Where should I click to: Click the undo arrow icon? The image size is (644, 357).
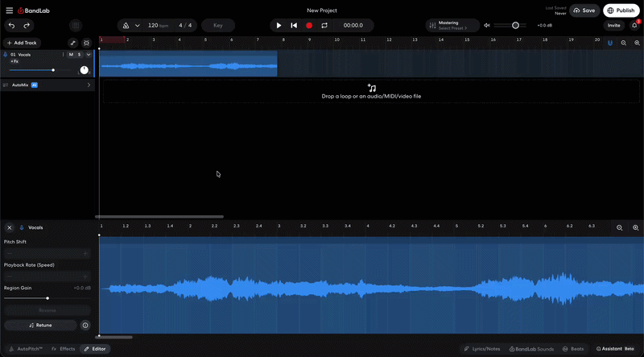point(11,26)
